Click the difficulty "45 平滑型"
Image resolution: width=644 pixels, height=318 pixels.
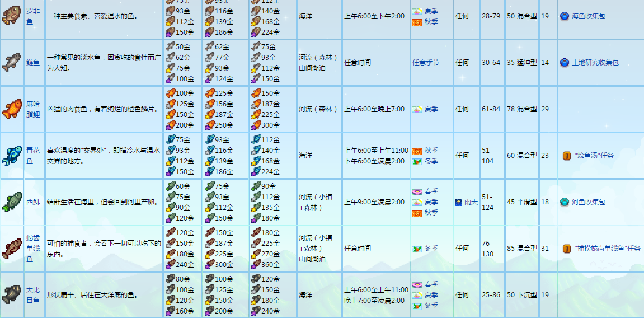click(521, 202)
